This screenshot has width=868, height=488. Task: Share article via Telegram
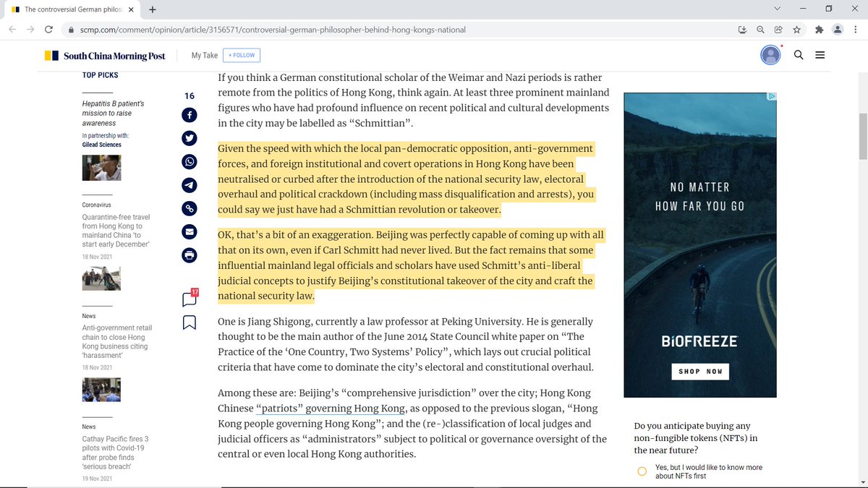coord(190,185)
